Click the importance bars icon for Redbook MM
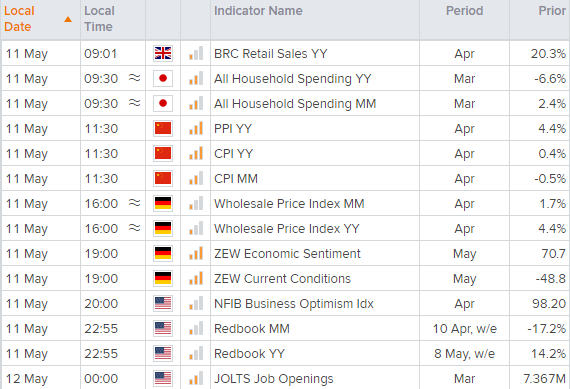This screenshot has width=570, height=389. pos(196,328)
